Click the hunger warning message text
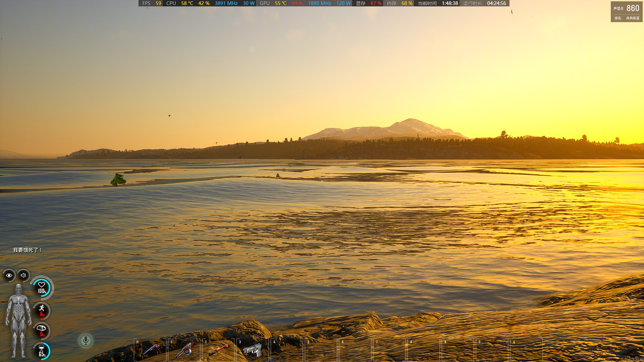644x362 pixels. [x=28, y=250]
